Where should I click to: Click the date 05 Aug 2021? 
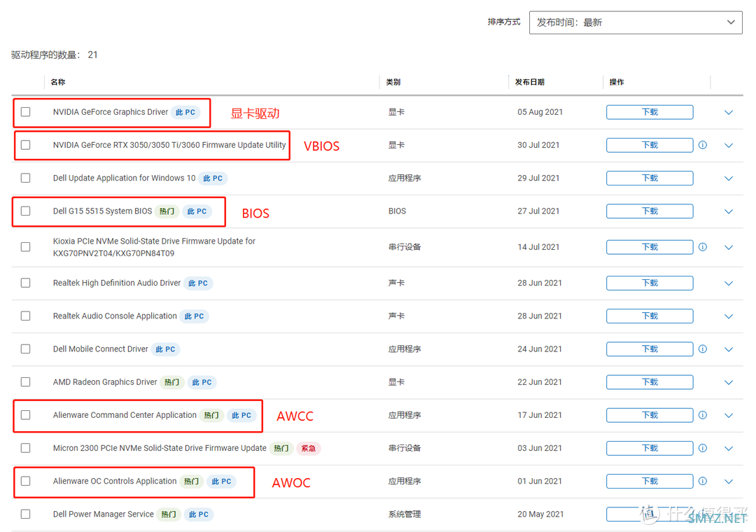540,112
